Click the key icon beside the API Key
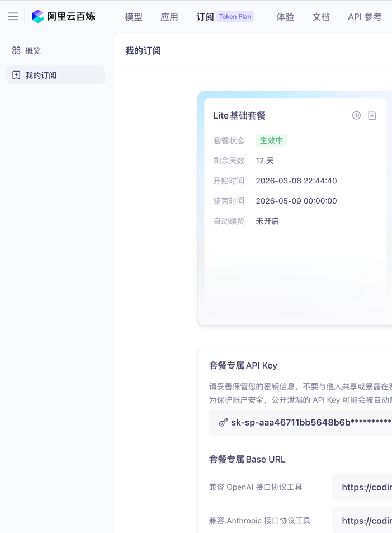Screen dimensions: 392x533 click(223, 422)
